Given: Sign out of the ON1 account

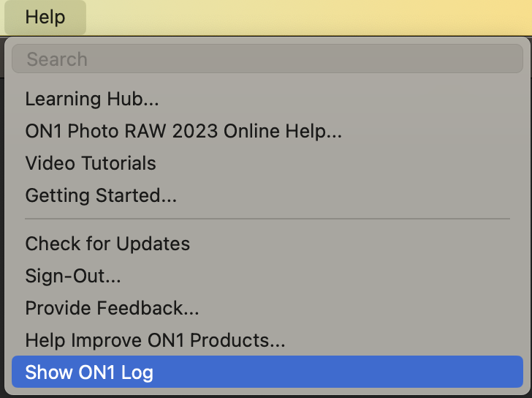Looking at the screenshot, I should (73, 276).
